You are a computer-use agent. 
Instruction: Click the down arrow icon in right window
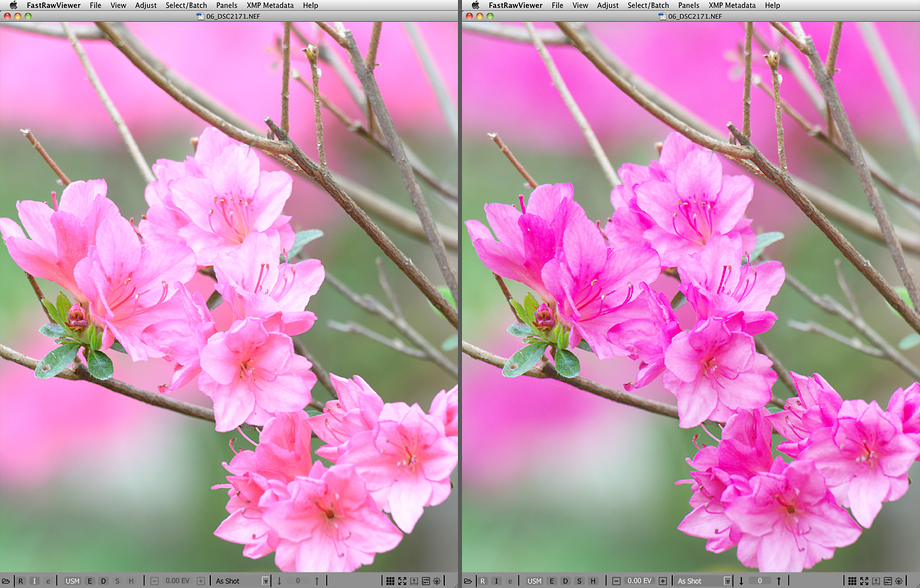(741, 581)
